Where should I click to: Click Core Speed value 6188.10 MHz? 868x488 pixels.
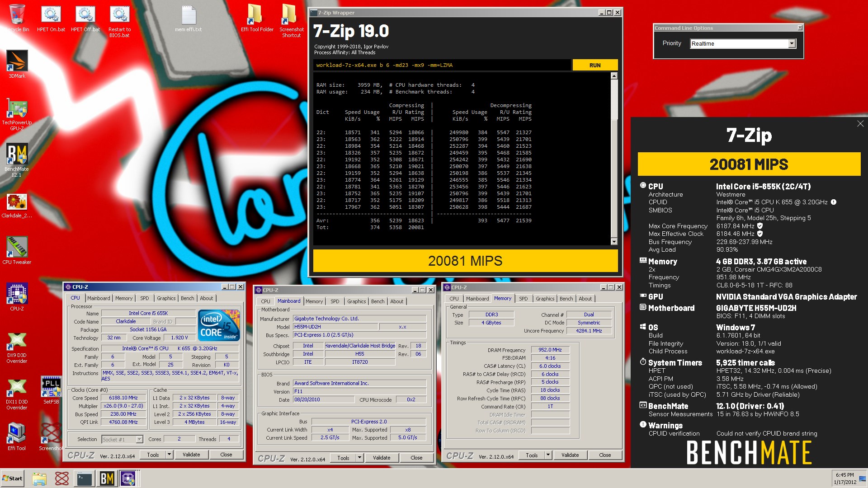coord(123,398)
